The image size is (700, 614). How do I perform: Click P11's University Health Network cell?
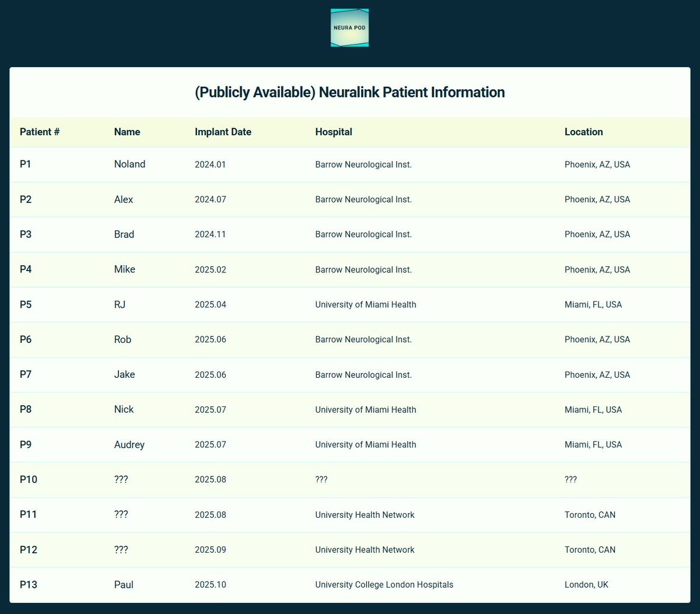365,515
